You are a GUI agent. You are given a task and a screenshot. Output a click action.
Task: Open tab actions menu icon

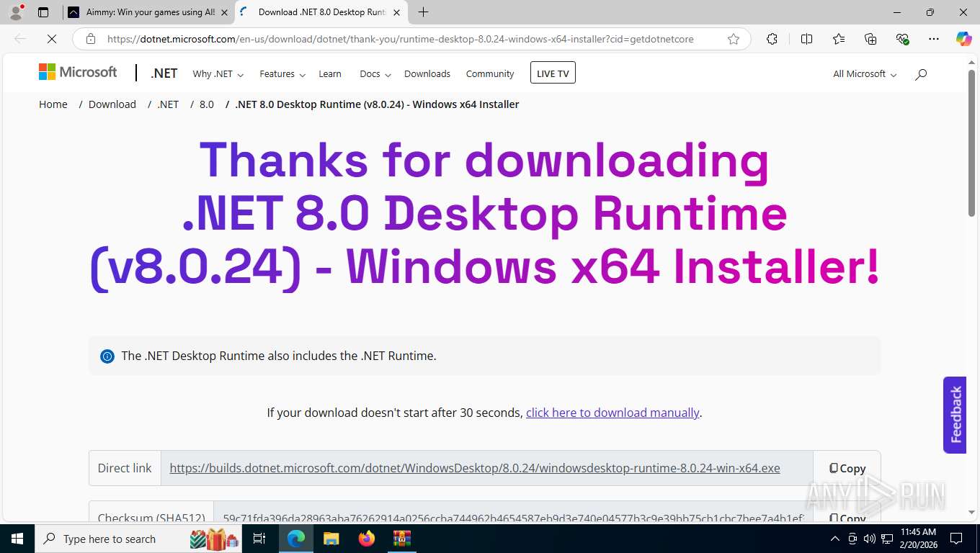[43, 12]
